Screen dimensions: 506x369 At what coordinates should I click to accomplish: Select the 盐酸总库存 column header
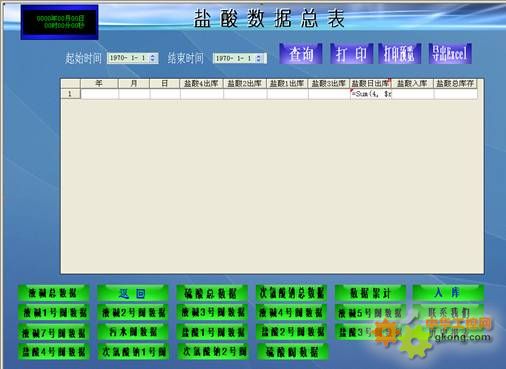pyautogui.click(x=455, y=83)
